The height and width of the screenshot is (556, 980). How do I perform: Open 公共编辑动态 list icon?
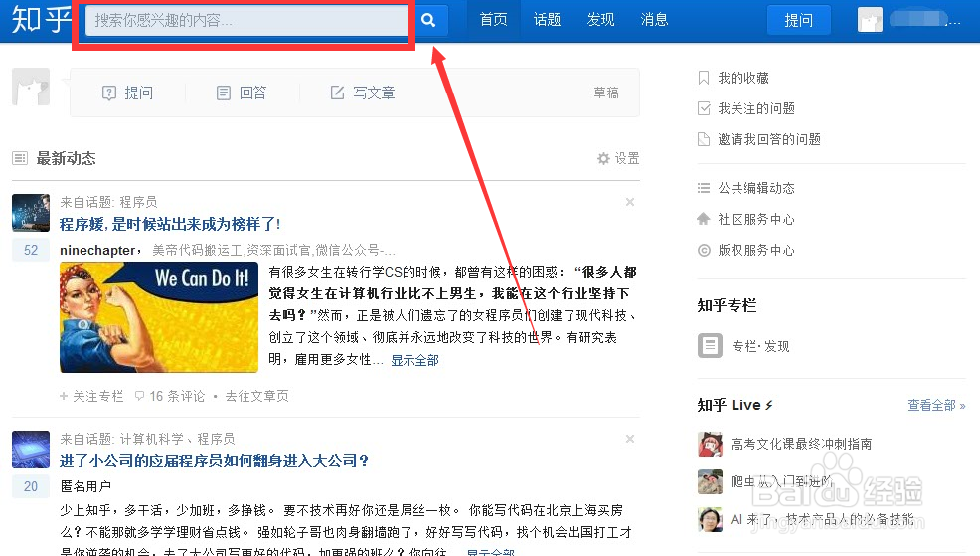[704, 188]
